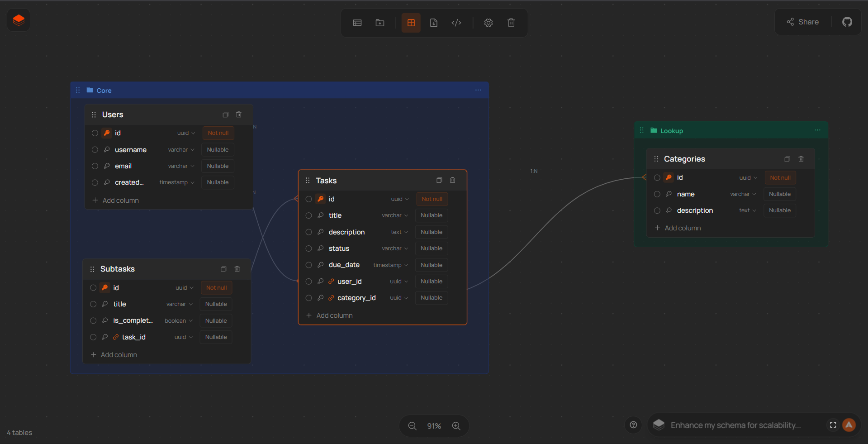
Task: Open the varchar dropdown for Categories name
Action: click(742, 194)
